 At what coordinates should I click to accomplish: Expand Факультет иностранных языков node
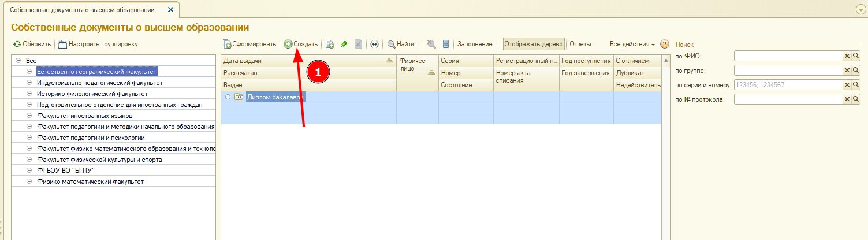29,116
